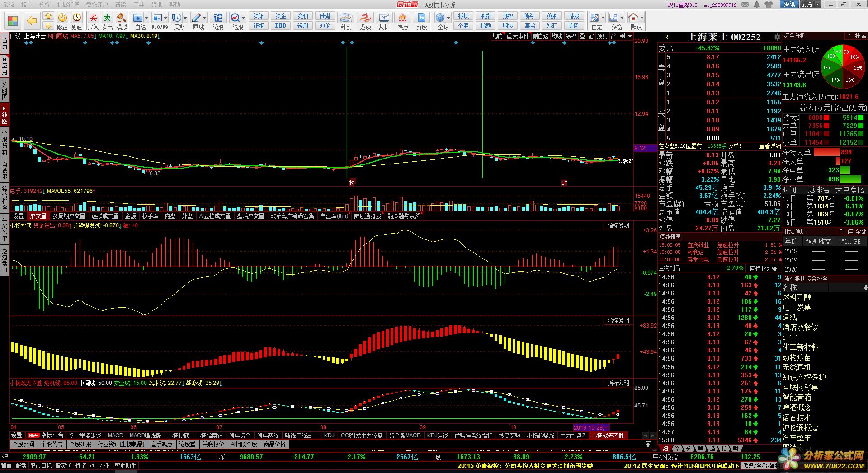The image size is (868, 473).
Task: Click the colorful home grid icon
Action: click(x=13, y=21)
